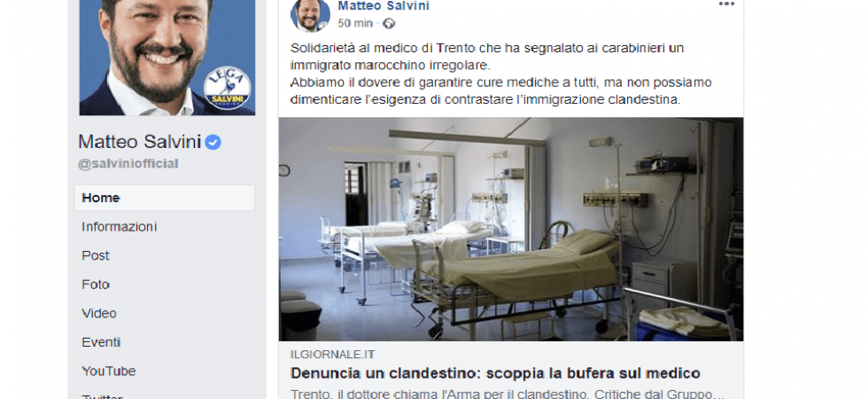Viewport: 868px width, 399px height.
Task: Open the Informazioni section
Action: tap(119, 227)
